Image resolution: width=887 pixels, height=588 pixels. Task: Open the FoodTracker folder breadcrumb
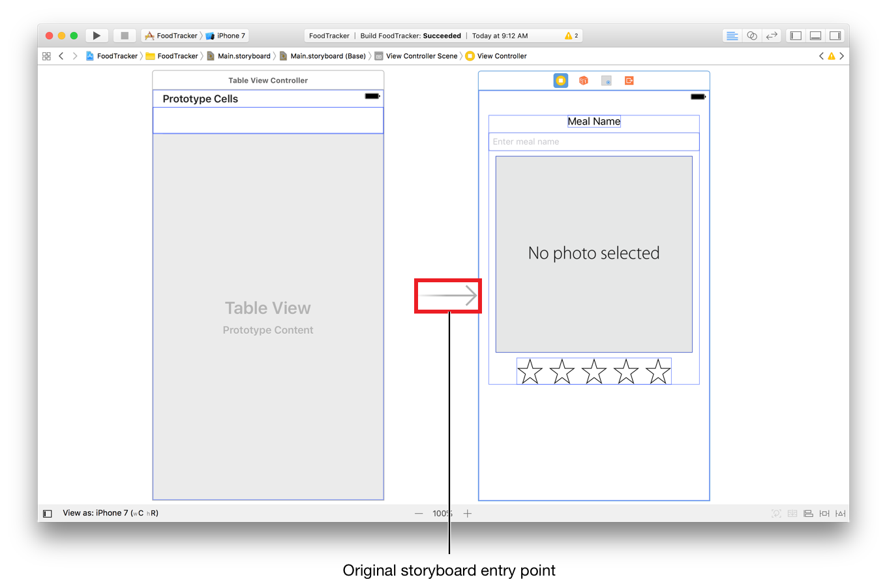pos(172,56)
